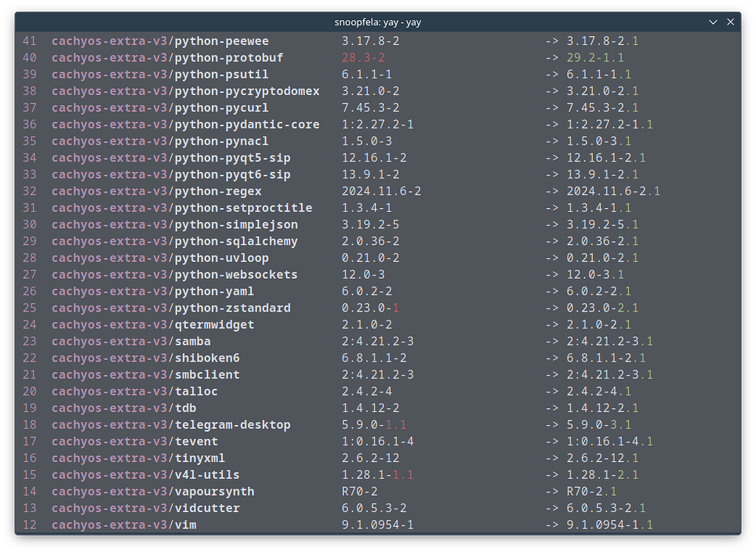This screenshot has width=756, height=552.
Task: Select package name python-pycurl
Action: [221, 108]
